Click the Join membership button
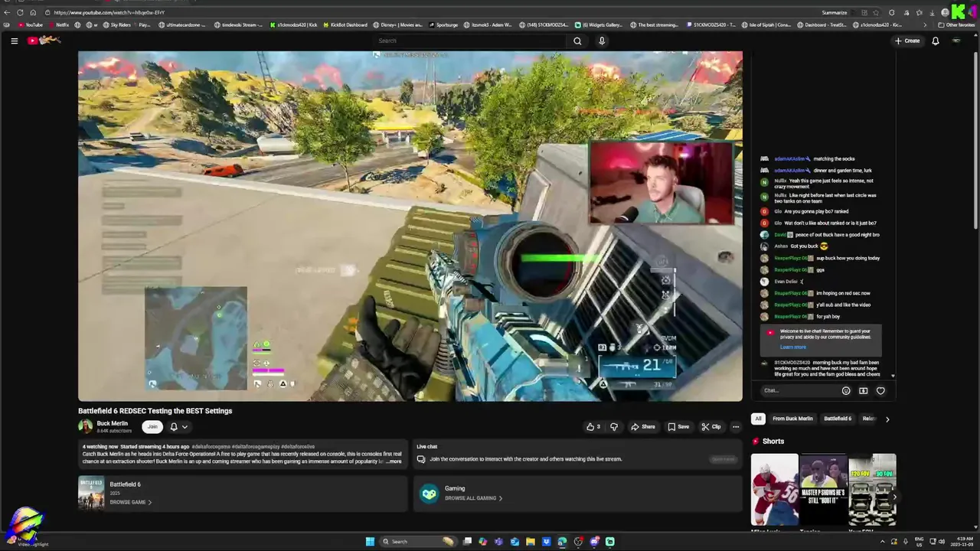 click(152, 426)
